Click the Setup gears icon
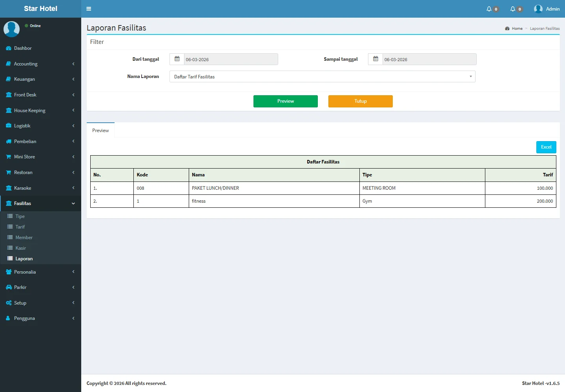Image resolution: width=565 pixels, height=392 pixels. point(9,303)
